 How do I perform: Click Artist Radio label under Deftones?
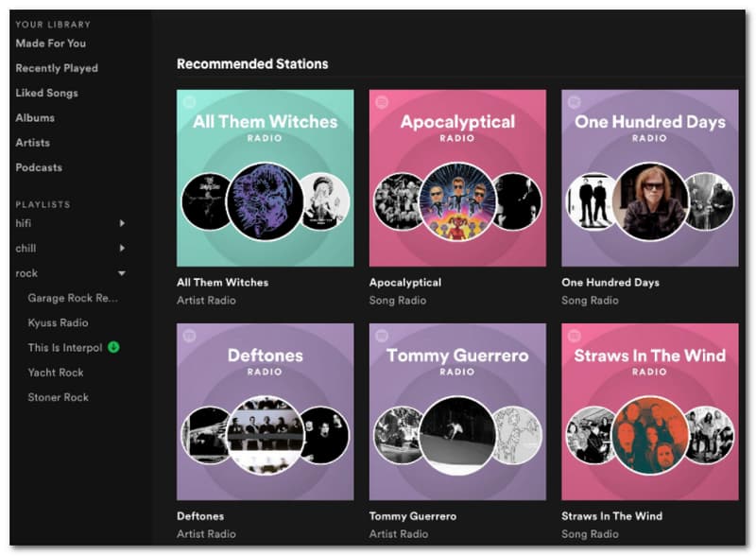click(206, 534)
